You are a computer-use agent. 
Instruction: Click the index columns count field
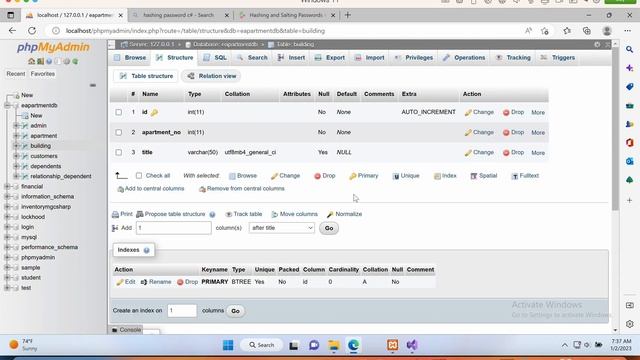click(x=182, y=311)
